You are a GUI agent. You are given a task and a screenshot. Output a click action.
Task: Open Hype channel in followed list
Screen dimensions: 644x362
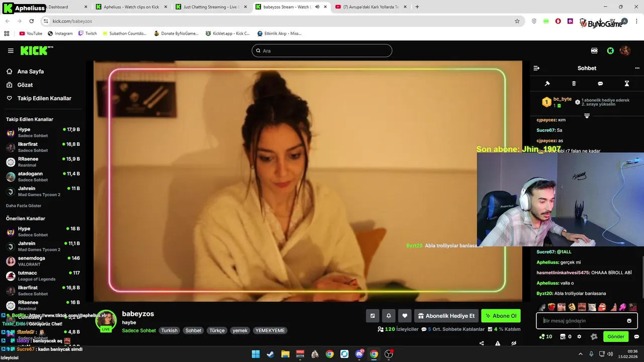[x=43, y=132]
